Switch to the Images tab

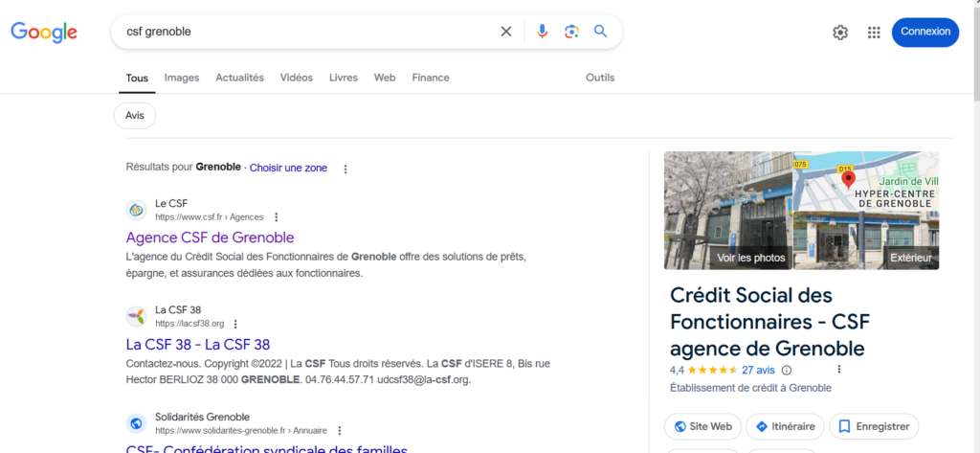point(182,78)
